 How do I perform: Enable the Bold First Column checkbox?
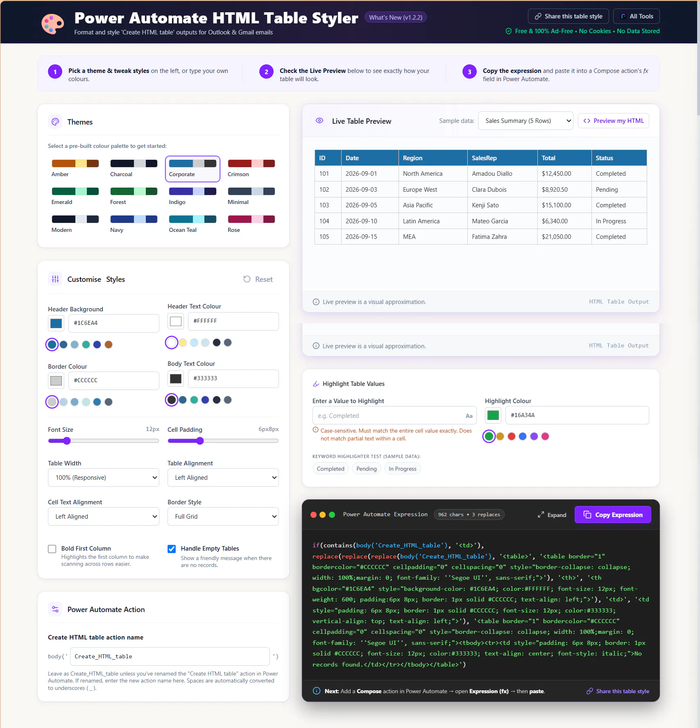(x=52, y=549)
